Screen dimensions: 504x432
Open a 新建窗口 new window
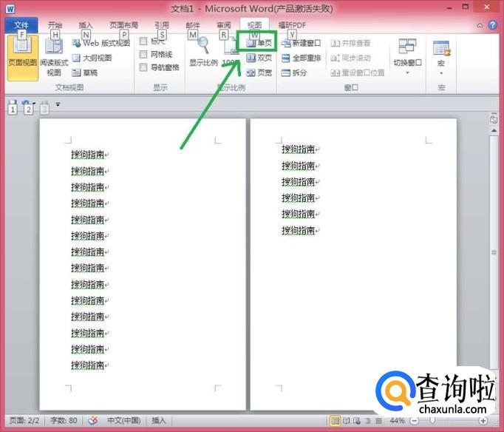[301, 43]
